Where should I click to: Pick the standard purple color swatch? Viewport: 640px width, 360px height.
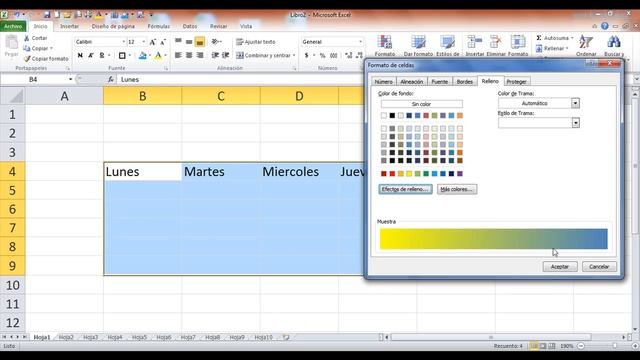460,174
